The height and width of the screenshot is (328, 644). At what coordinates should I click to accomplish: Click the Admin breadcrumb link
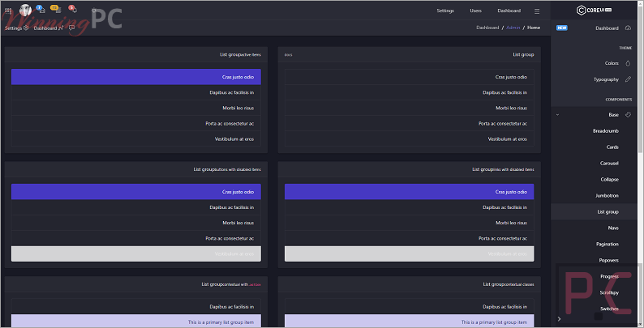513,28
